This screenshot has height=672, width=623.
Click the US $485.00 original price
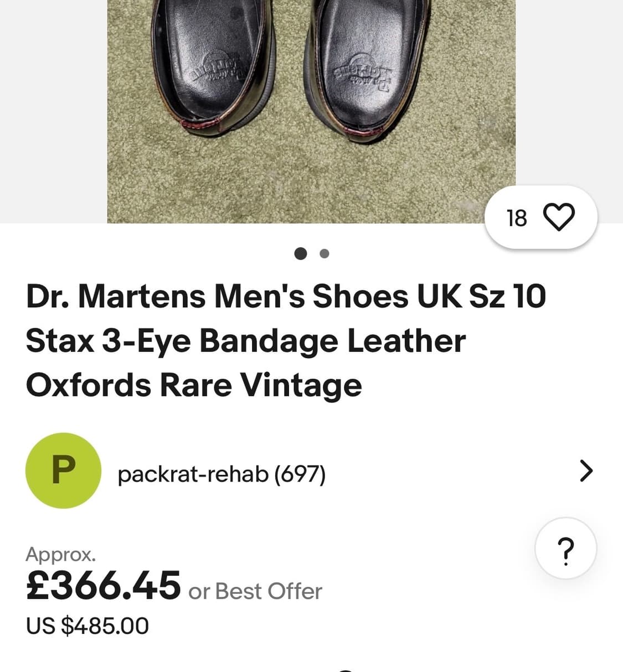point(87,626)
